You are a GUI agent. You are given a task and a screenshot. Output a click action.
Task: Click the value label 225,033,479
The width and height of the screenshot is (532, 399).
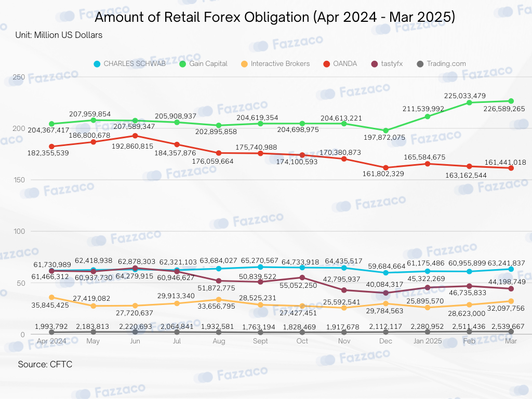click(465, 96)
